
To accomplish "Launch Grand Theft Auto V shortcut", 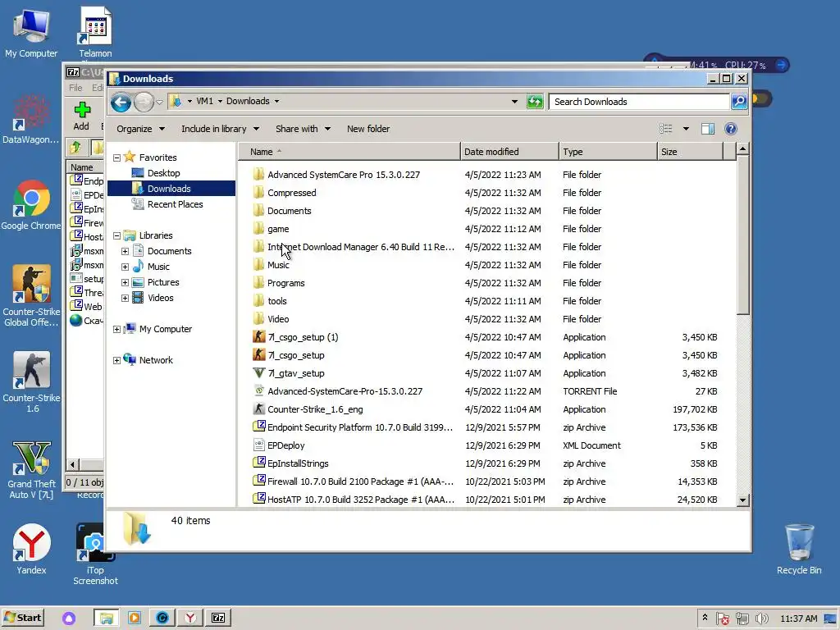I will (31, 470).
